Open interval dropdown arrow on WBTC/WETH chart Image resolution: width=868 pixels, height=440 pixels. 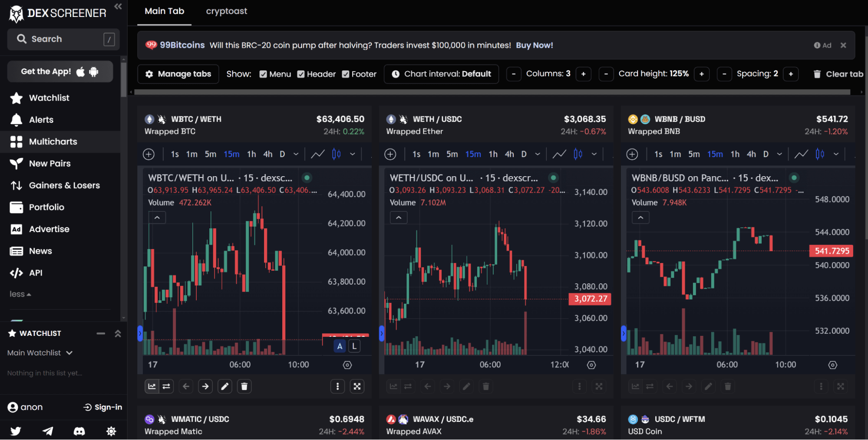(296, 154)
